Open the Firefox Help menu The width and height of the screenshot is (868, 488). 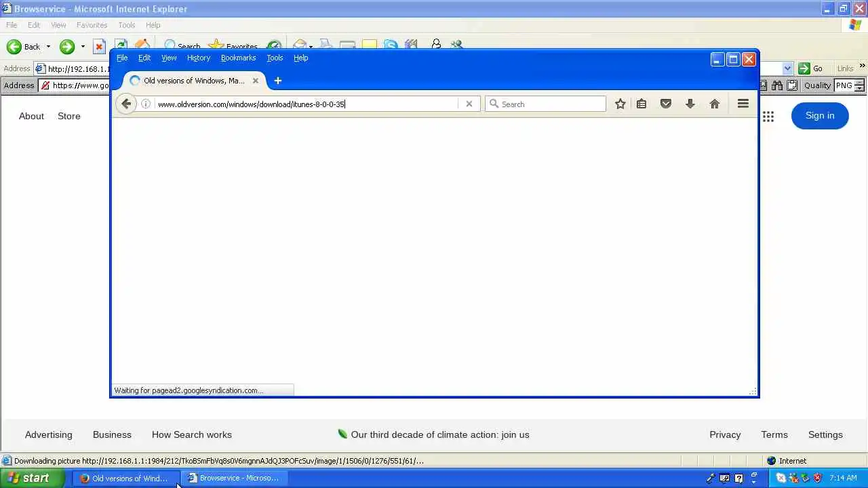point(301,58)
